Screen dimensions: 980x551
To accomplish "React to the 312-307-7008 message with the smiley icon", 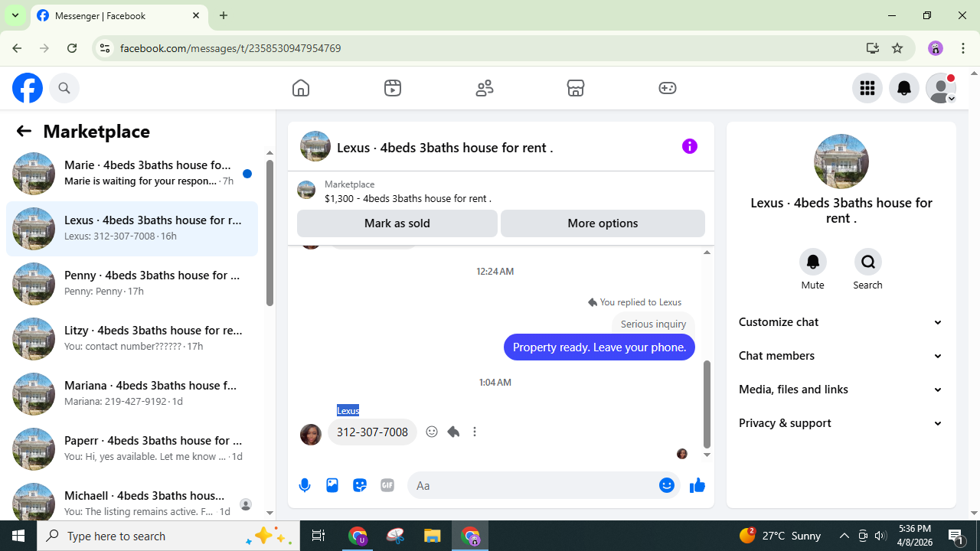I will tap(432, 432).
